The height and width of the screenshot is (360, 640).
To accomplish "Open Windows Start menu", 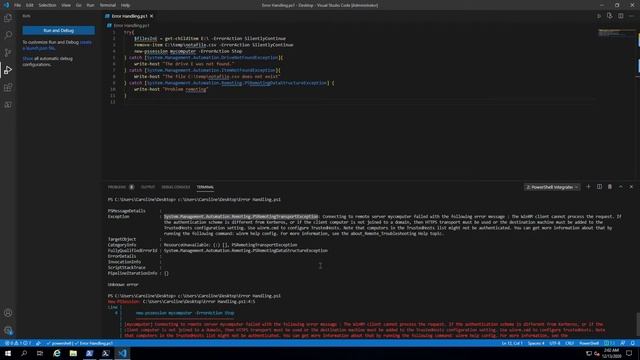I will 8,353.
